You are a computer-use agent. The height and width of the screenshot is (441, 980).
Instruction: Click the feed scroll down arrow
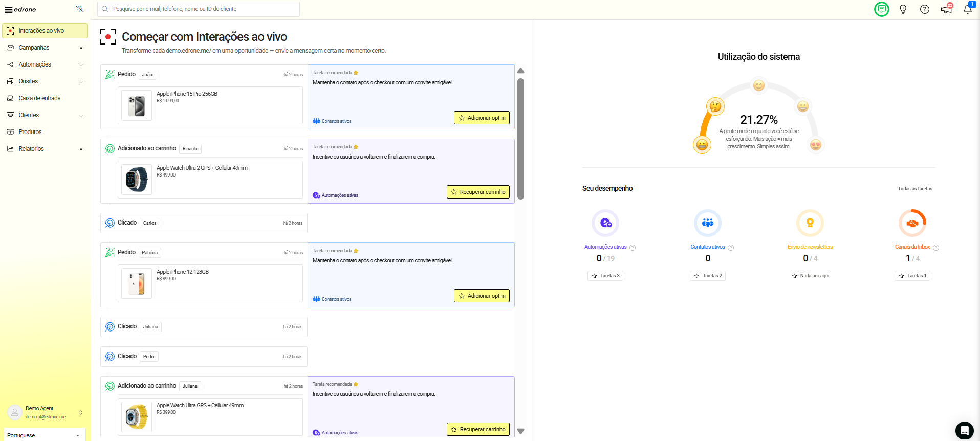click(520, 431)
